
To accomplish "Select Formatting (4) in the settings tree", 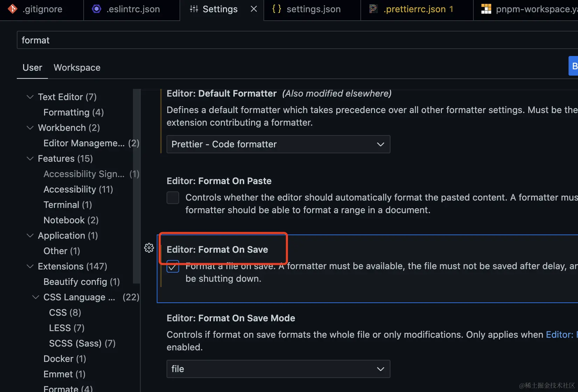I will pyautogui.click(x=73, y=112).
